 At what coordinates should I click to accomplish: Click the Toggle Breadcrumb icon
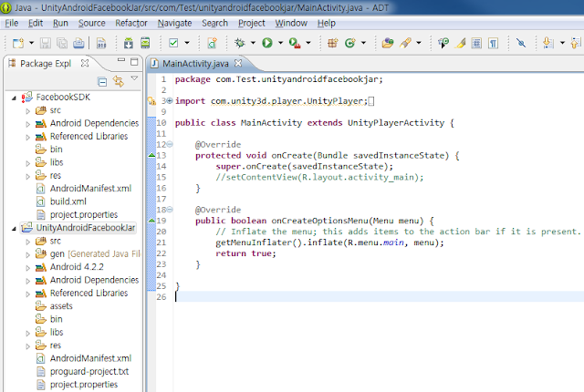[443, 43]
